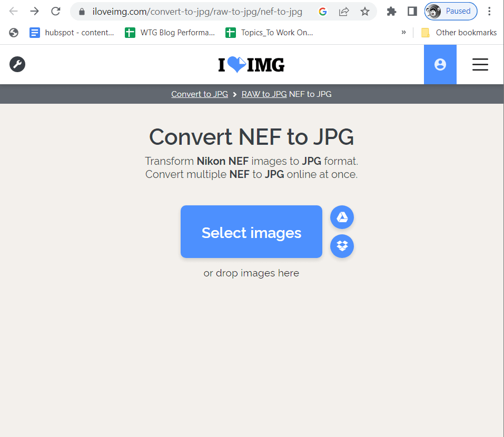Open the hamburger menu
The height and width of the screenshot is (437, 504).
point(480,65)
